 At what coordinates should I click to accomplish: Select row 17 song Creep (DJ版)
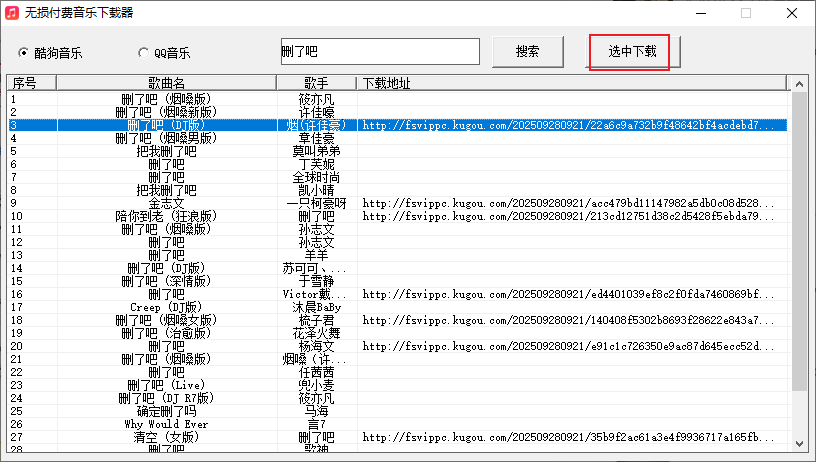[x=167, y=307]
